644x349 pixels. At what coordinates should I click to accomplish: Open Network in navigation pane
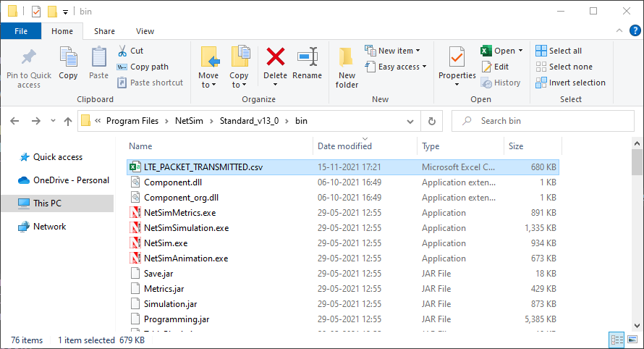click(42, 227)
